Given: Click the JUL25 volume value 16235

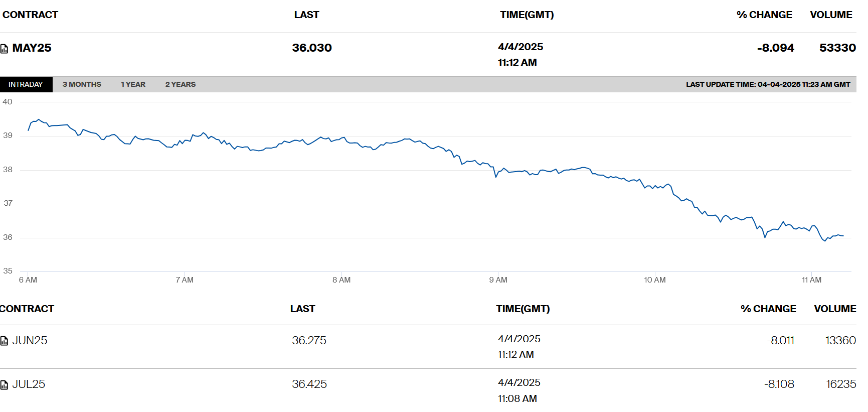Looking at the screenshot, I should point(841,384).
